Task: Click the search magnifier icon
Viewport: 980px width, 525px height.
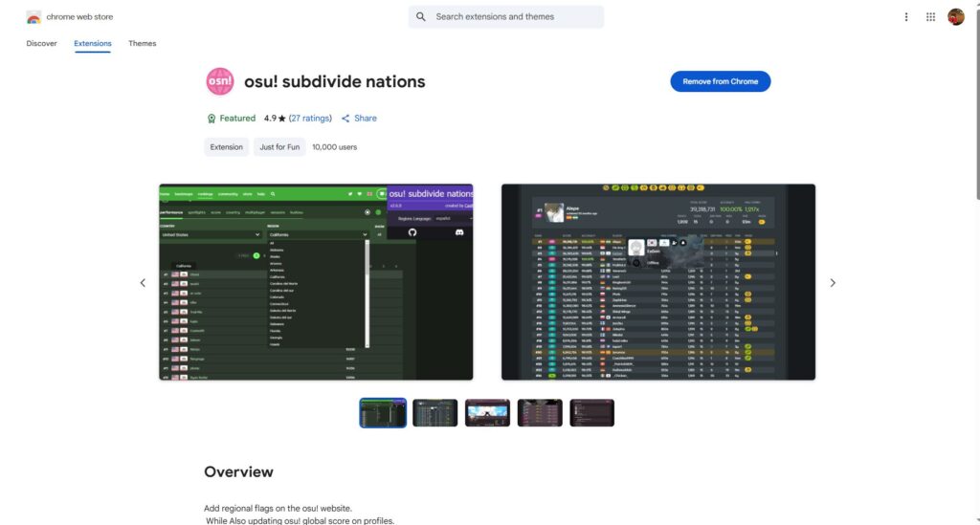Action: click(x=421, y=17)
